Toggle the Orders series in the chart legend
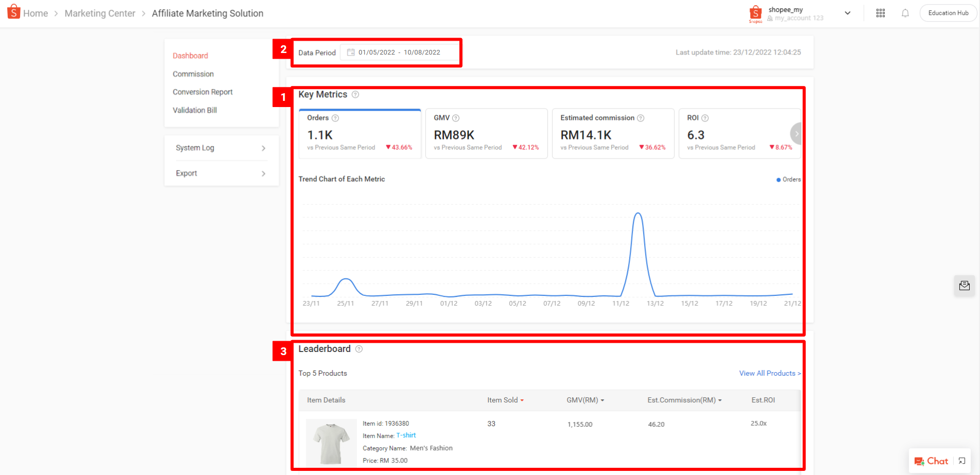Screen dimensions: 980x475 [788, 179]
